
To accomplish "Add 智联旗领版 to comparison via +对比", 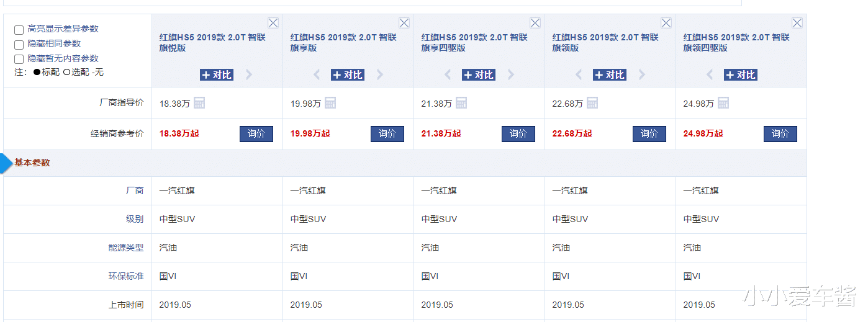I will click(x=610, y=75).
